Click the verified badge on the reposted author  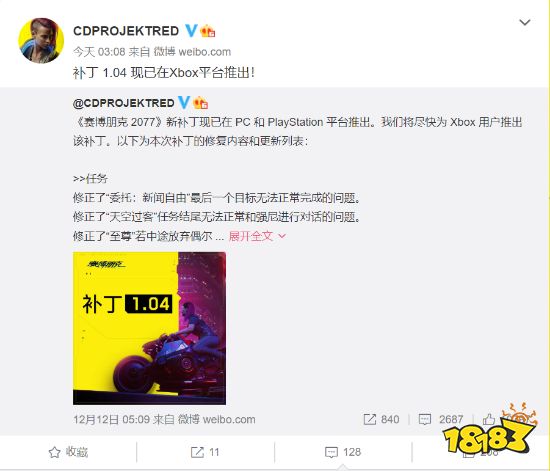184,102
